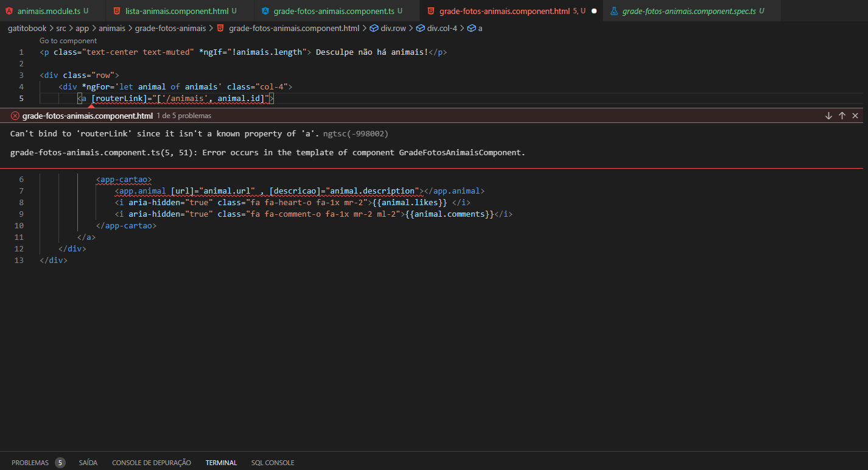Click error message Can't bind to 'routerLink'
The height and width of the screenshot is (470, 868).
(x=165, y=133)
